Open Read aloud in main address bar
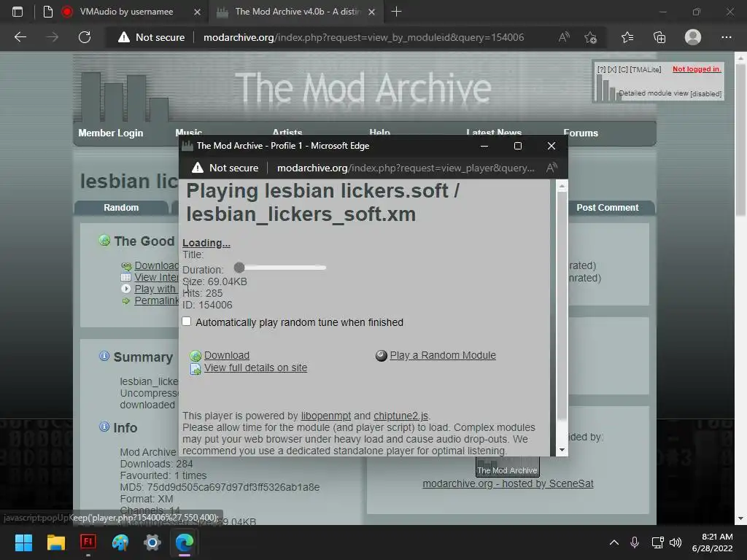 point(564,37)
